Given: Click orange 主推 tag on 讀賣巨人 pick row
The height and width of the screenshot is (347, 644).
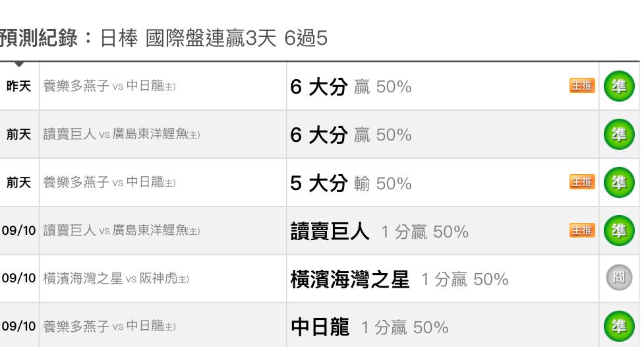Looking at the screenshot, I should 582,230.
